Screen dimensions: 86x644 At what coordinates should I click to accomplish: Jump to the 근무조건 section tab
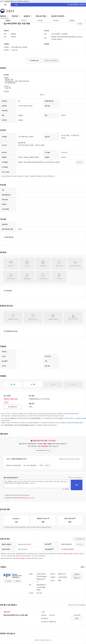[24, 20]
